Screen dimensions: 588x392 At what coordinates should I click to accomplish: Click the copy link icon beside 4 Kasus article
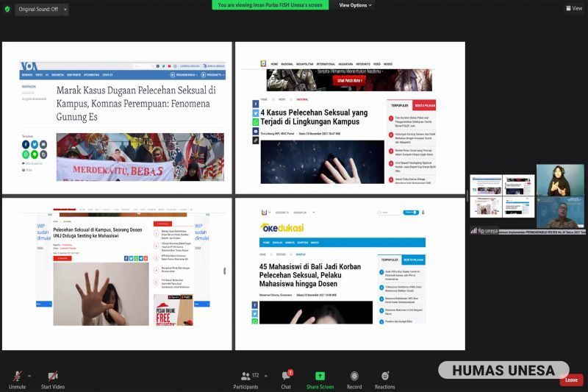(255, 140)
